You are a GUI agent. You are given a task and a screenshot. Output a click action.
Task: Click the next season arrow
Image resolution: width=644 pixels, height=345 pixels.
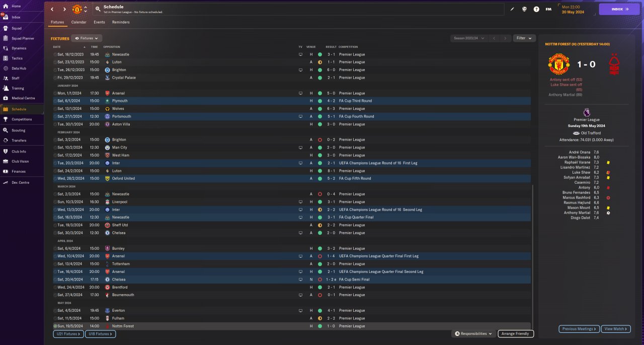click(506, 38)
